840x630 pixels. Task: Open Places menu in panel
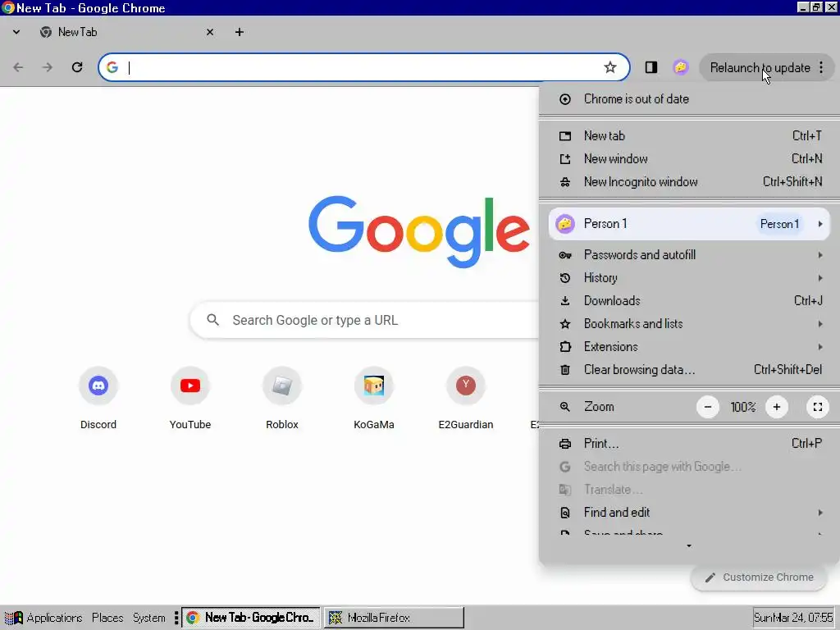click(x=107, y=618)
